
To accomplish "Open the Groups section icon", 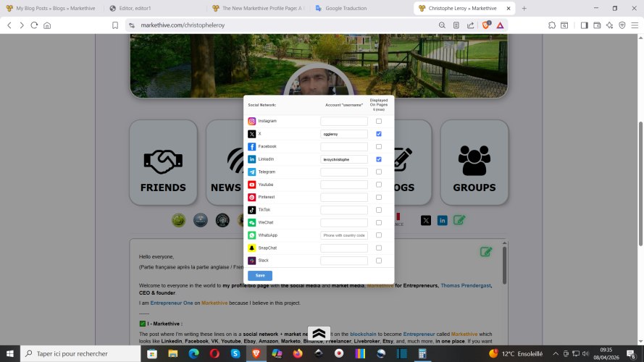I will click(474, 161).
